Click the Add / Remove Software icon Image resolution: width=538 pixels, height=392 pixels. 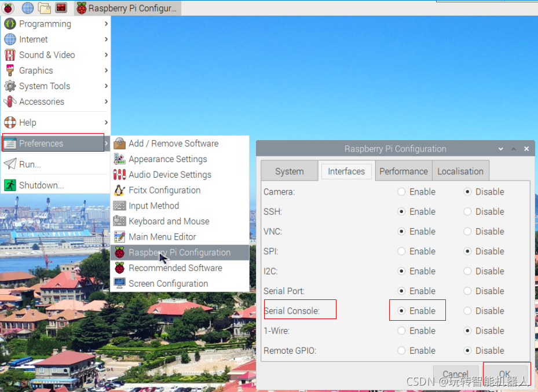[119, 144]
